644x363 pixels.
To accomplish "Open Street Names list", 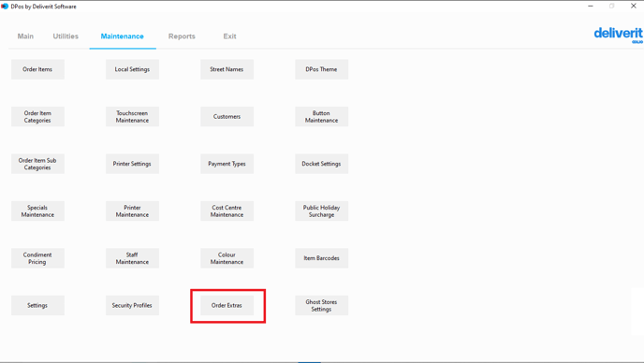I will point(227,69).
